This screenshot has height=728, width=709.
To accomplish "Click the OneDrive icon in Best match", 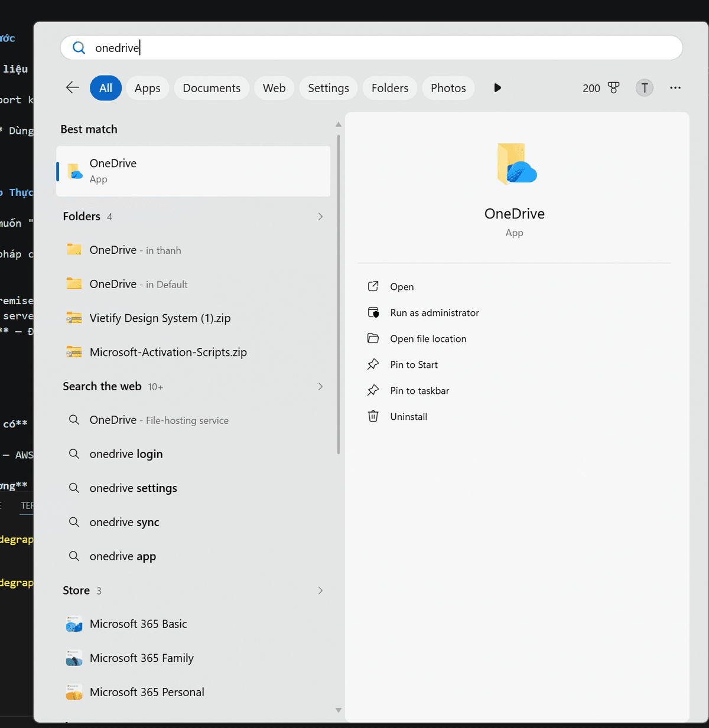I will point(74,171).
